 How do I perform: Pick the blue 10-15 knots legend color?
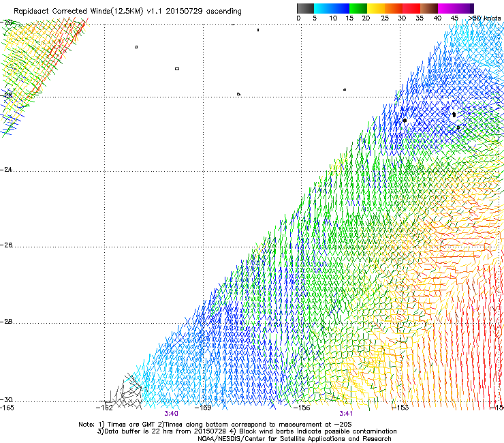pyautogui.click(x=341, y=8)
